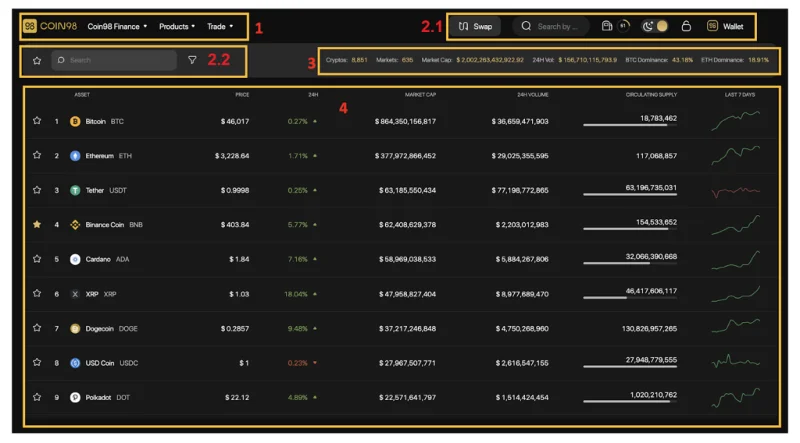Click USD Coin 24H change 0.23%
The height and width of the screenshot is (443, 800).
[x=297, y=363]
